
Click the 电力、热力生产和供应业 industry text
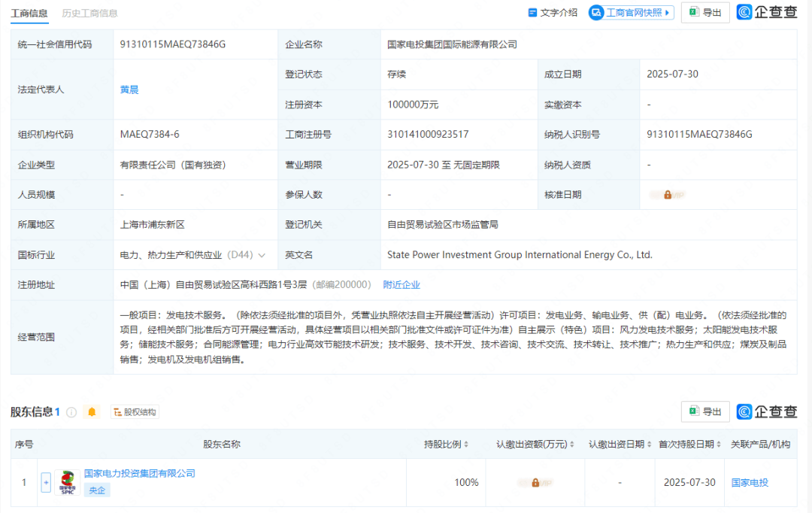coord(171,255)
